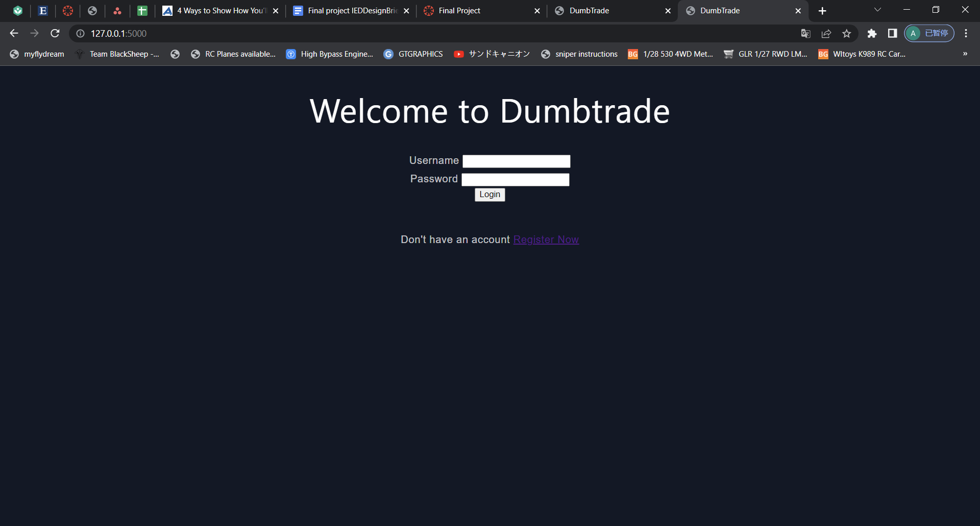
Task: Open the 'RC Planes available...' bookmark
Action: [233, 54]
